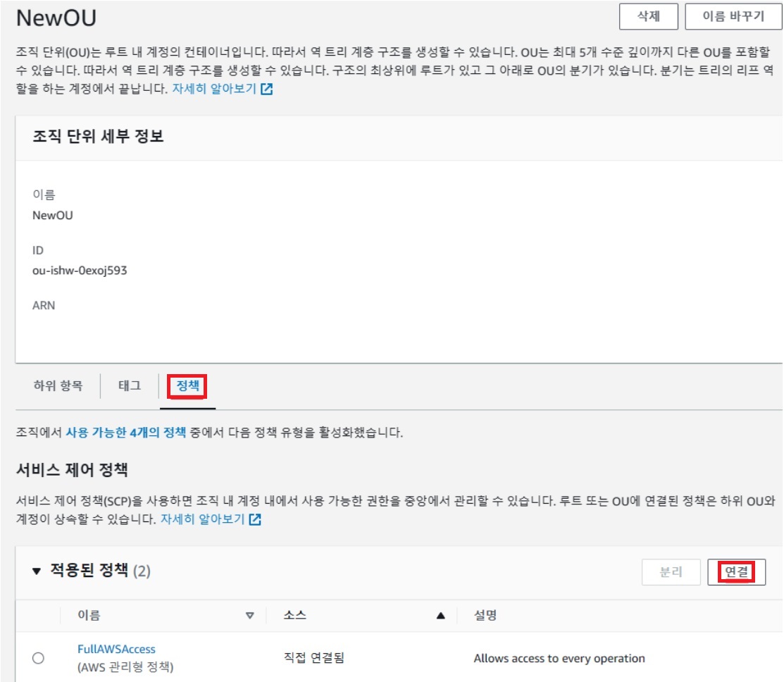Click the ARN label

[x=44, y=306]
